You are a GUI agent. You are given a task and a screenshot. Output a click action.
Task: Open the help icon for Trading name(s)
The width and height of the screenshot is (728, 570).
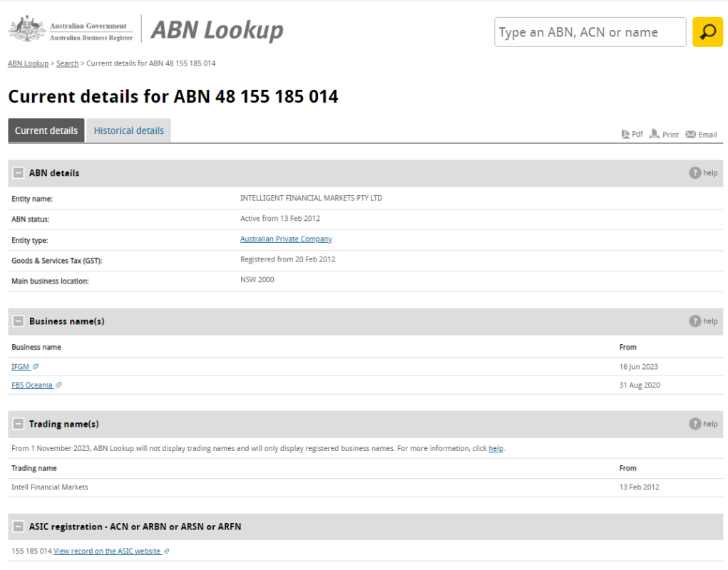click(694, 424)
